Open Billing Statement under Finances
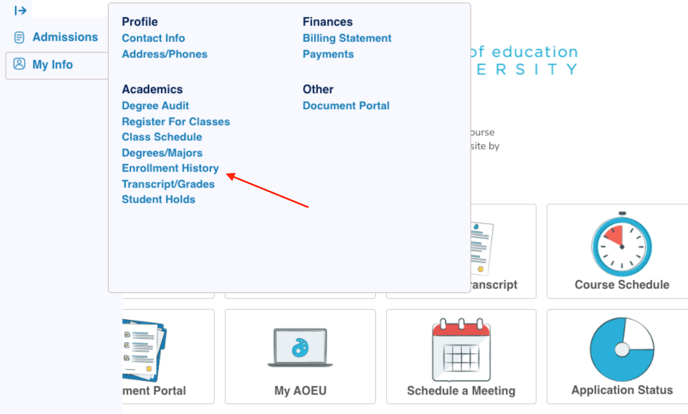The width and height of the screenshot is (688, 414). pos(347,38)
